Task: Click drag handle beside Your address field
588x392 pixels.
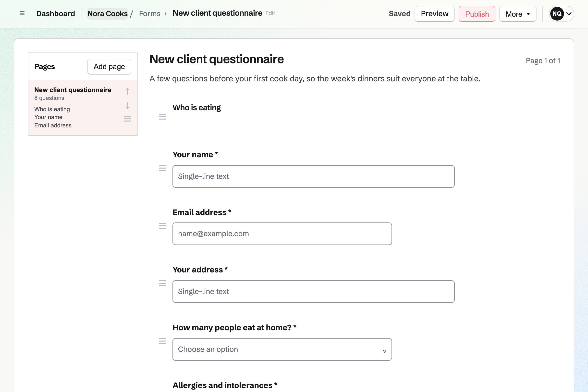Action: pyautogui.click(x=162, y=283)
